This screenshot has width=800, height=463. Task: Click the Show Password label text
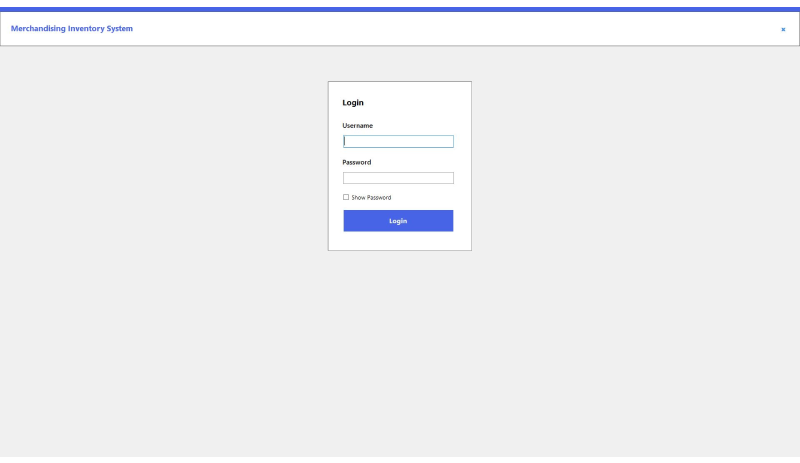coord(371,198)
